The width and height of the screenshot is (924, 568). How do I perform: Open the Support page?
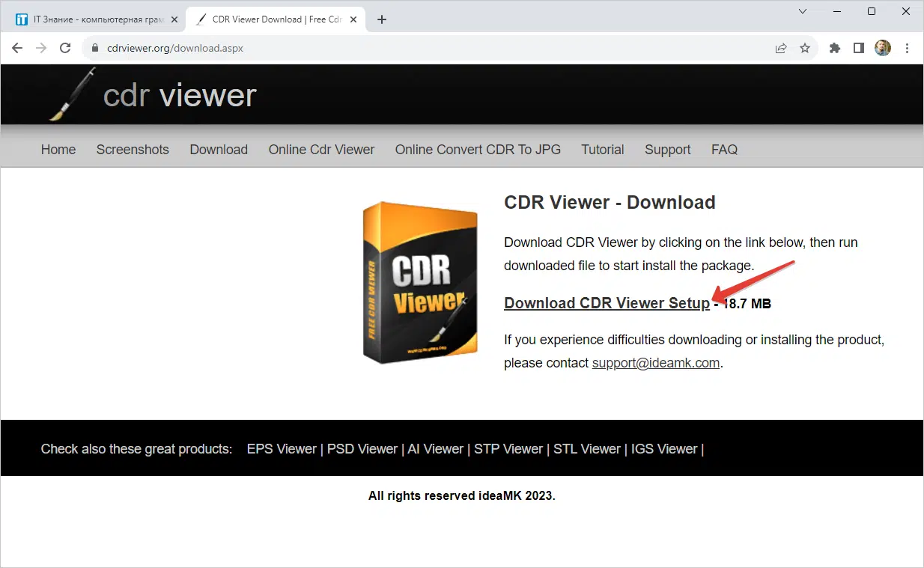click(x=667, y=150)
